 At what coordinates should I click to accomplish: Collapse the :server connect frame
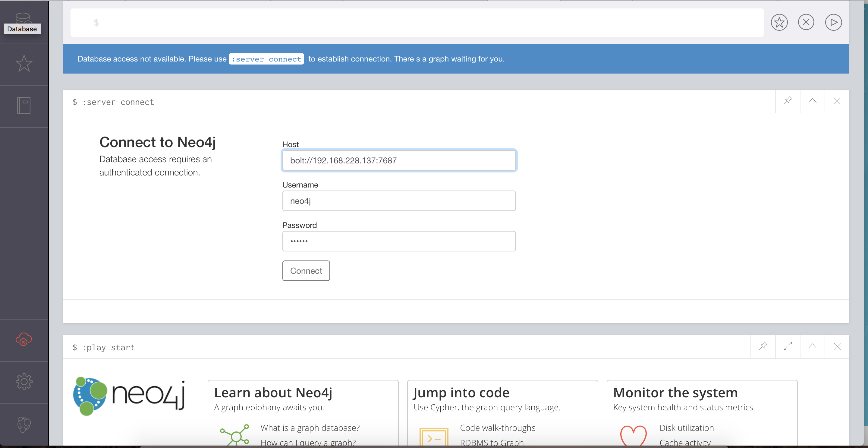coord(813,101)
